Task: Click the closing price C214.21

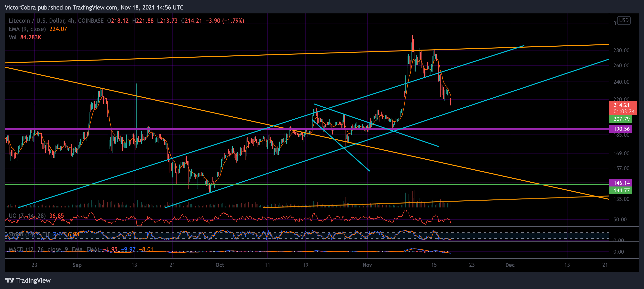Action: click(x=191, y=21)
